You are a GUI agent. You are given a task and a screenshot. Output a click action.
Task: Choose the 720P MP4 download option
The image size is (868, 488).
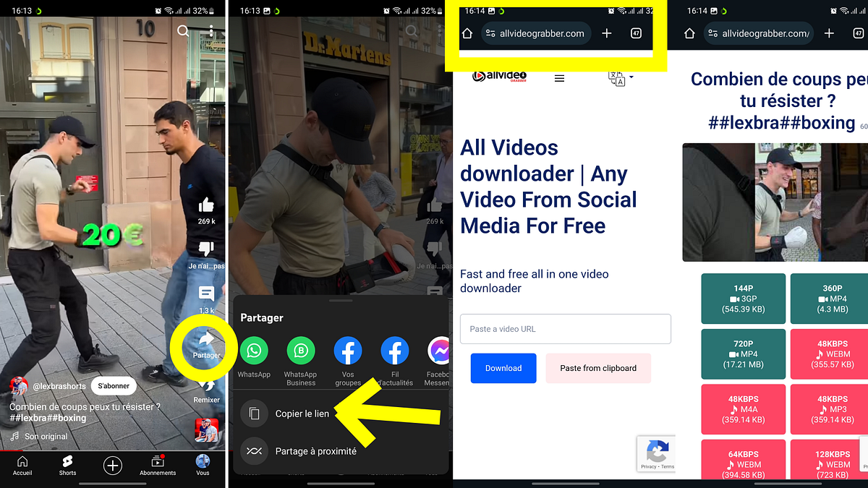(x=743, y=354)
